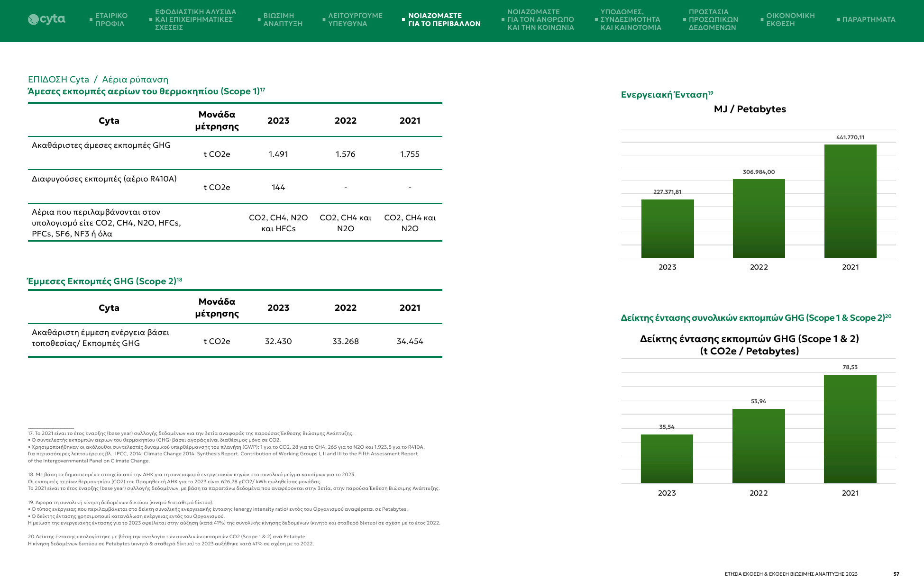The image size is (924, 588).
Task: Click the ΕΠΙΔΟΣΗ Cyta / Αέρια ρύπανση title
Action: pyautogui.click(x=98, y=79)
